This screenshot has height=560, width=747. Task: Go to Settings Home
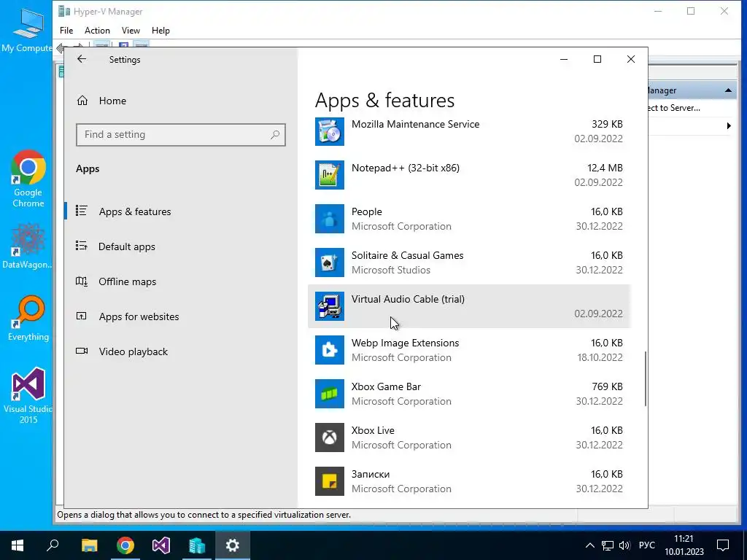click(x=181, y=101)
